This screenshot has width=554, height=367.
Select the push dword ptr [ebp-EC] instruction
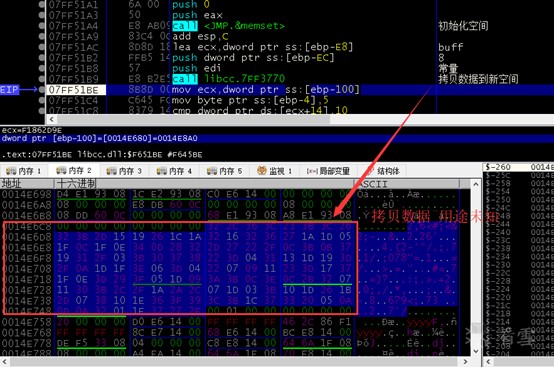(253, 58)
